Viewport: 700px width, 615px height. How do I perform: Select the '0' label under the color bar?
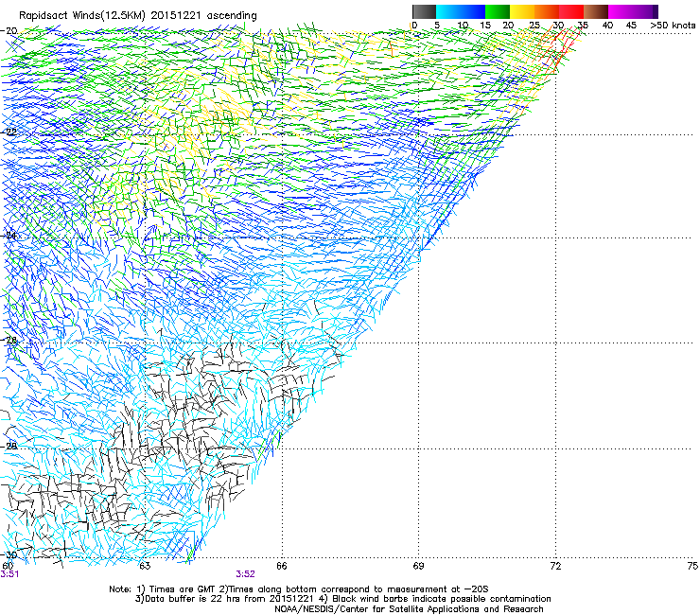click(x=414, y=26)
